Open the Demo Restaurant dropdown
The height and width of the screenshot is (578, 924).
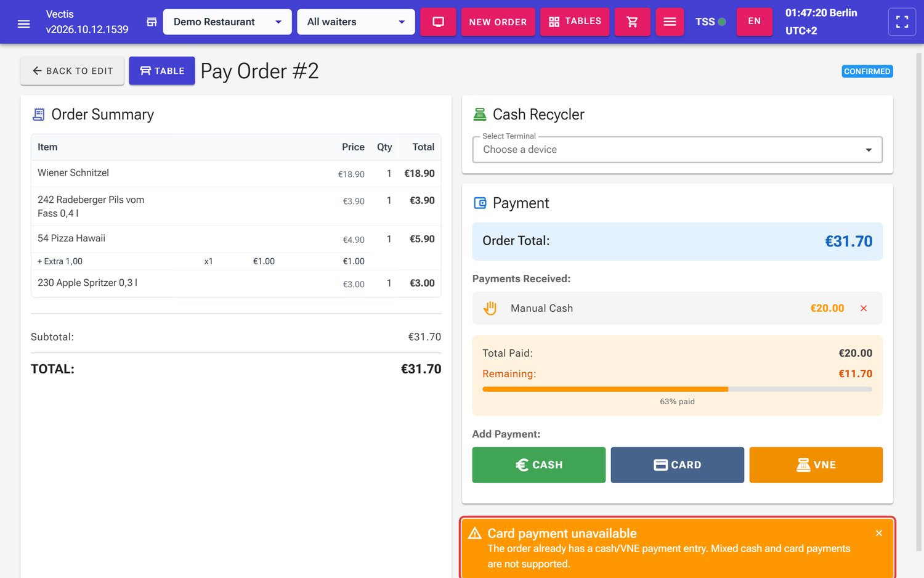click(x=227, y=22)
